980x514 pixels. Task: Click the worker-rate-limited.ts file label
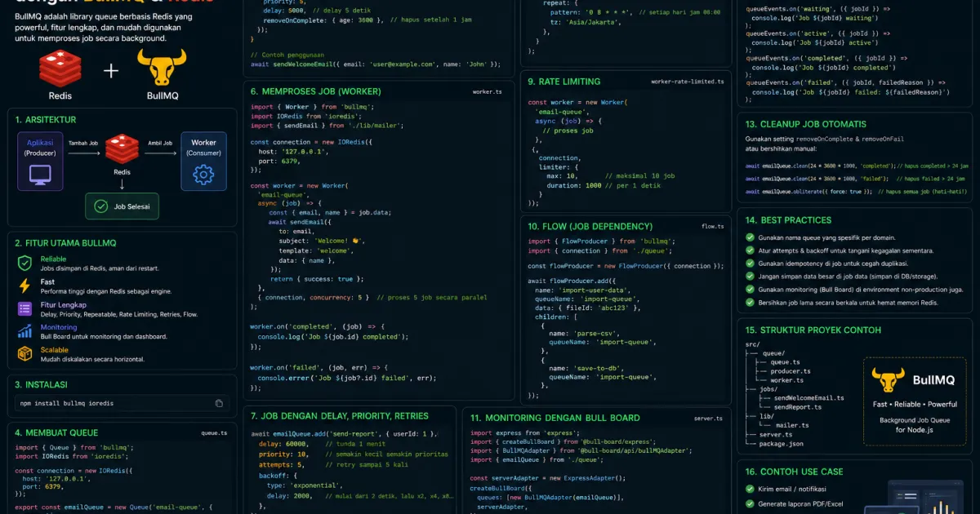[688, 82]
